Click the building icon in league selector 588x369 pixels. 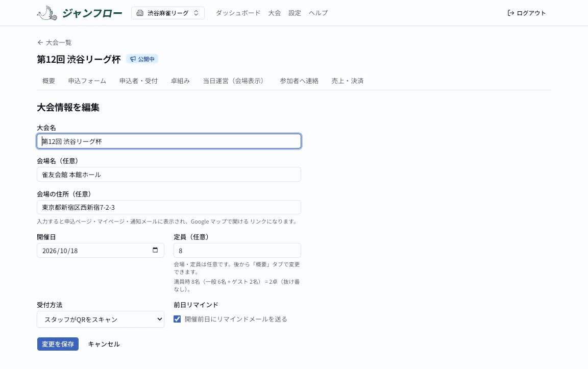click(x=140, y=13)
